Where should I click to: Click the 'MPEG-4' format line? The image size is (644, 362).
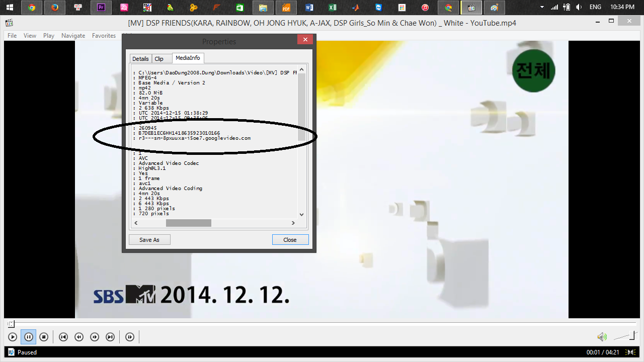point(147,77)
